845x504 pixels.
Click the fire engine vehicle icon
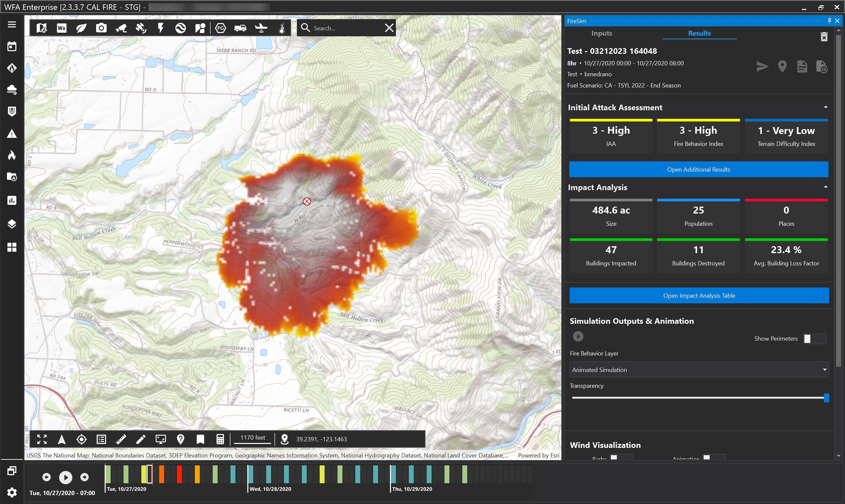tap(240, 28)
